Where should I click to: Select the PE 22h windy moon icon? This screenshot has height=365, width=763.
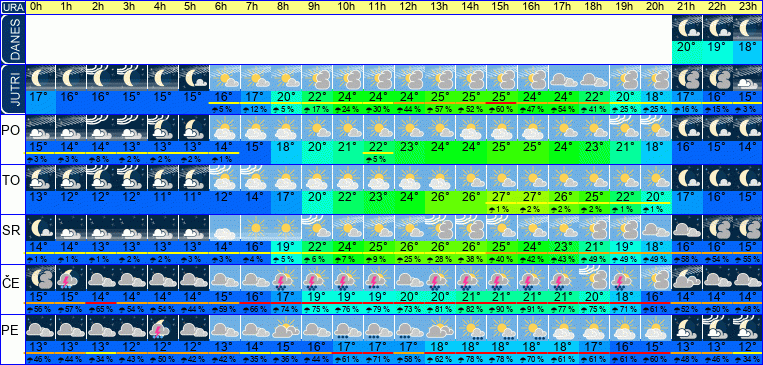pyautogui.click(x=717, y=328)
